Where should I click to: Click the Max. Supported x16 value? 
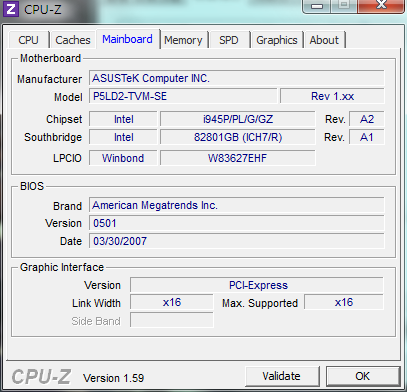[344, 302]
